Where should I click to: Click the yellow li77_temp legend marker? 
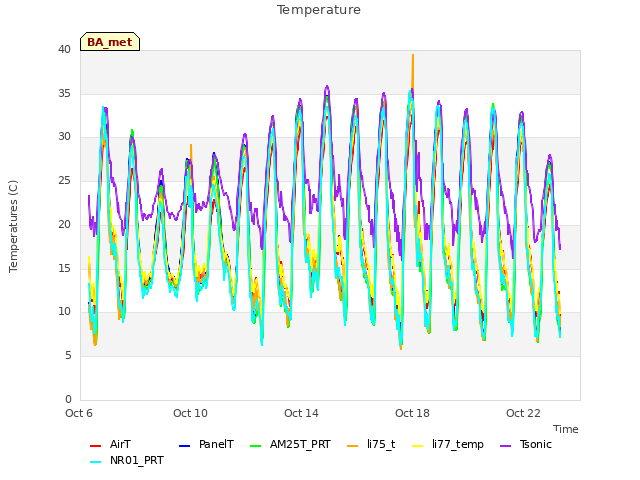click(418, 445)
